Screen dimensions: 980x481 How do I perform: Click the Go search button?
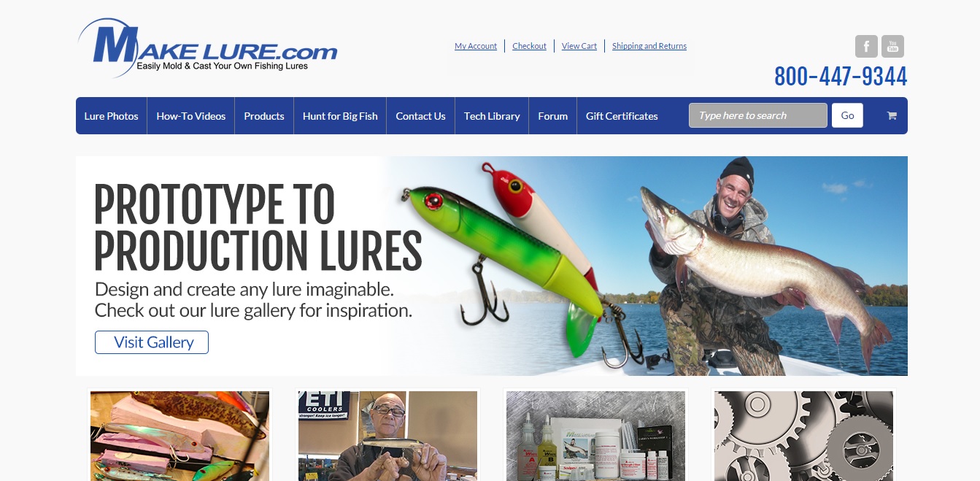pos(847,115)
